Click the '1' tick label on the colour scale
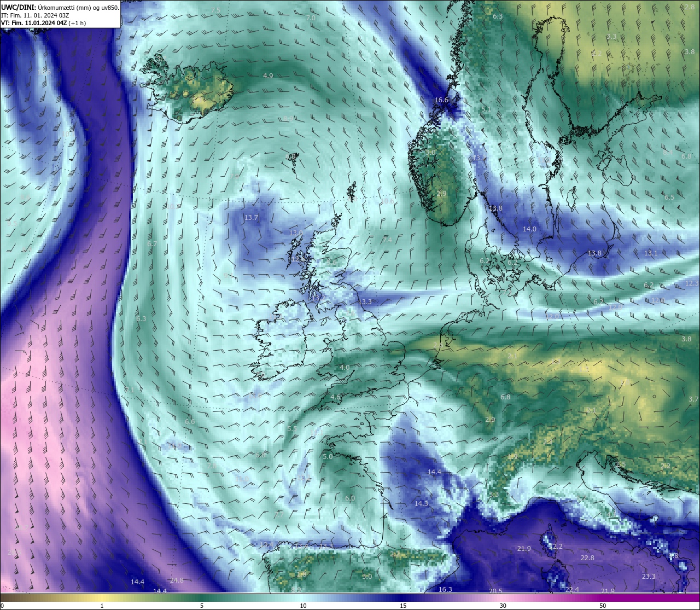700x610 pixels. (102, 606)
